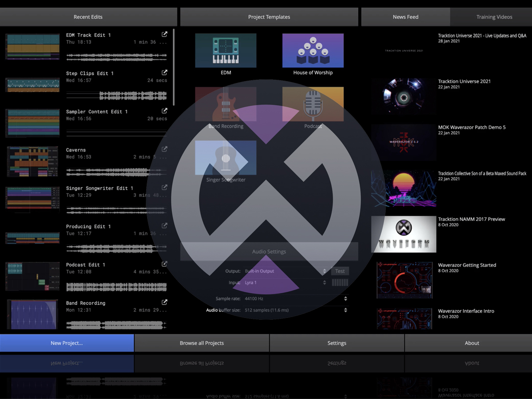
Task: Select the EDM project template icon
Action: (x=226, y=51)
